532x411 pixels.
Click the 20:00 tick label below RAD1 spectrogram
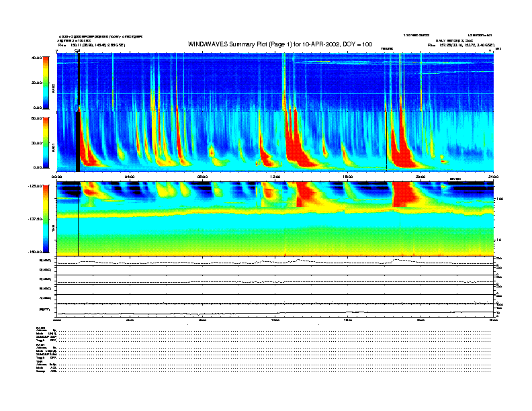(x=420, y=177)
